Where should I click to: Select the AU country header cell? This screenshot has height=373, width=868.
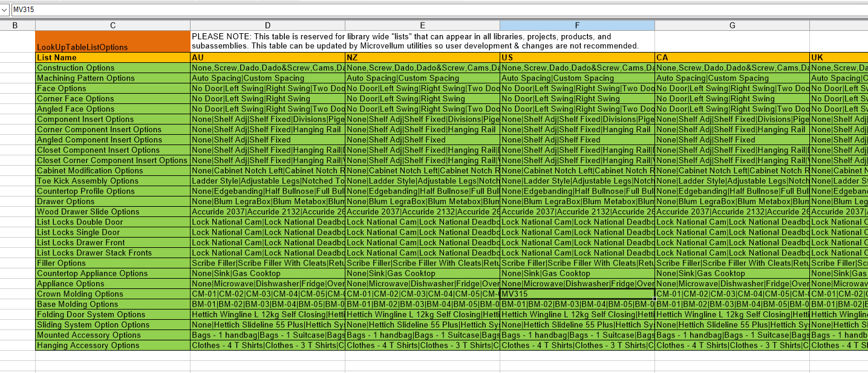[267, 57]
